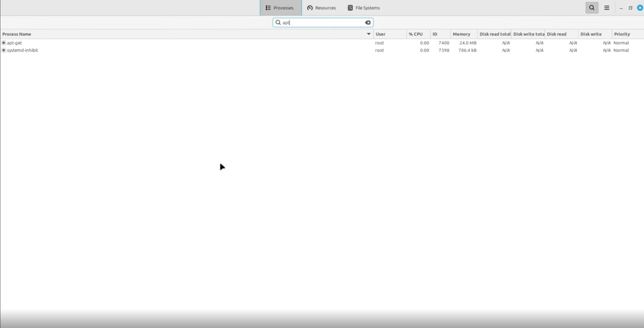Focus the process search input field
The image size is (644, 328).
pos(323,22)
